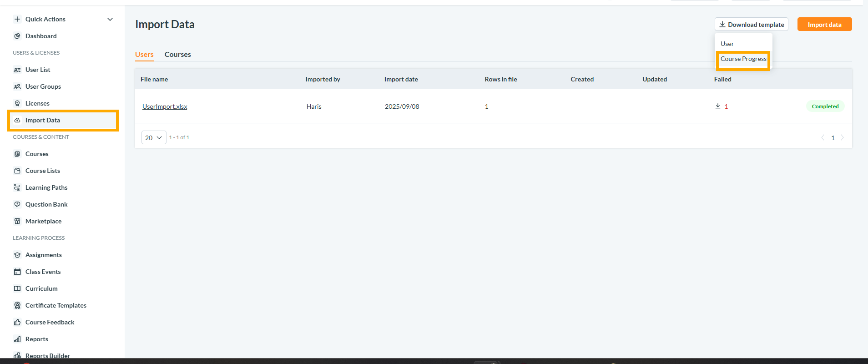Click the Curriculum book icon
Image resolution: width=868 pixels, height=364 pixels.
click(17, 288)
